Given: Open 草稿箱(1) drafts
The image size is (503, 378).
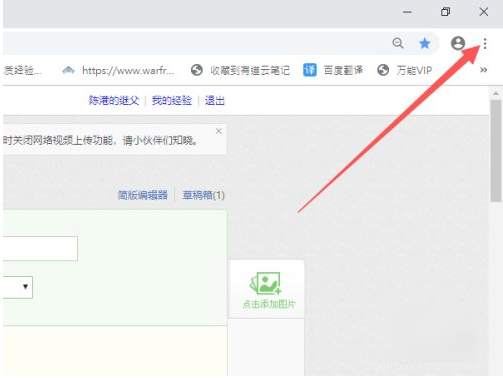Looking at the screenshot, I should click(x=203, y=195).
